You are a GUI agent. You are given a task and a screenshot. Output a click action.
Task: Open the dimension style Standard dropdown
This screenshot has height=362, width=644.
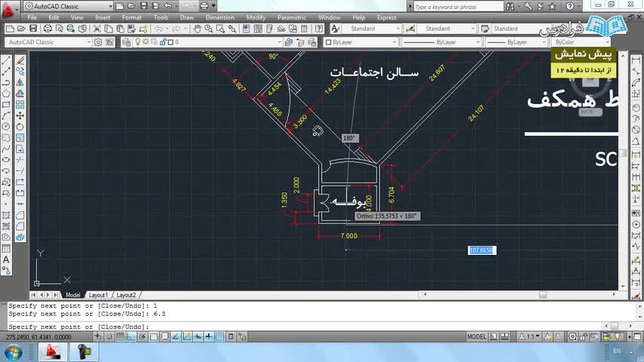point(447,29)
